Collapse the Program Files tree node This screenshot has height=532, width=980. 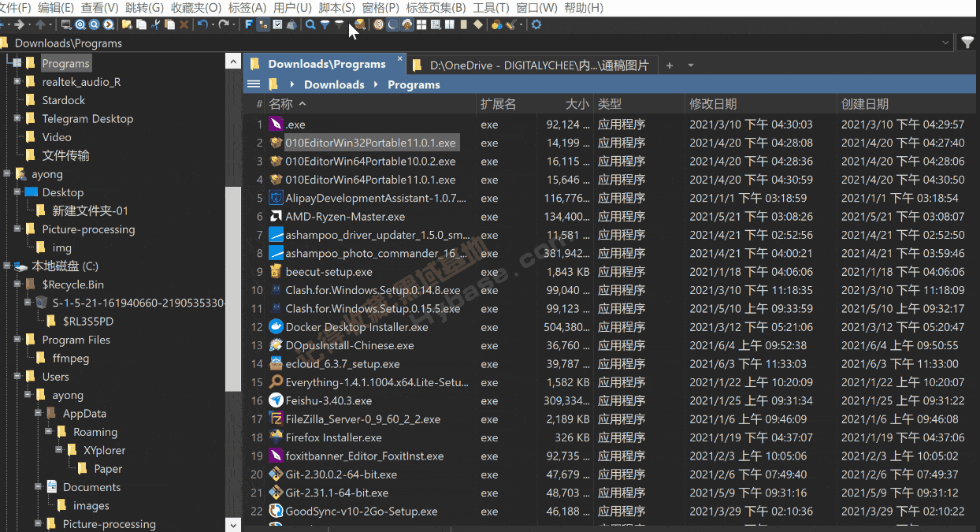(17, 340)
